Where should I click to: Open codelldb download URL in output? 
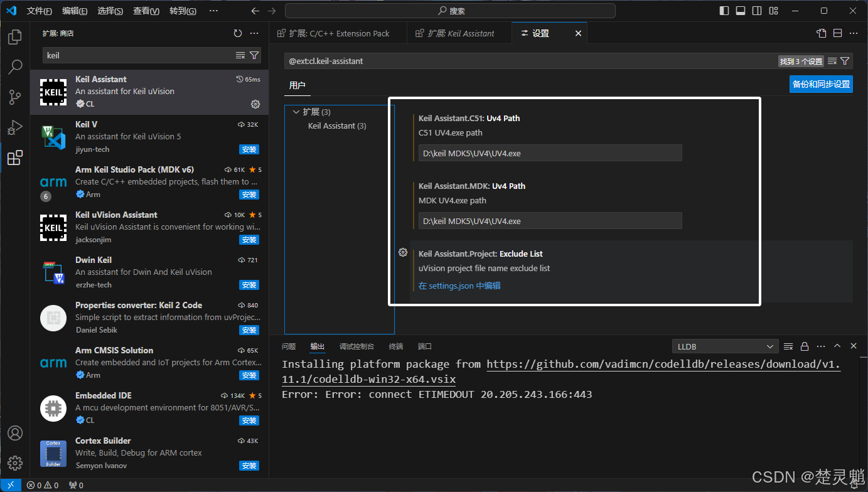pyautogui.click(x=663, y=364)
